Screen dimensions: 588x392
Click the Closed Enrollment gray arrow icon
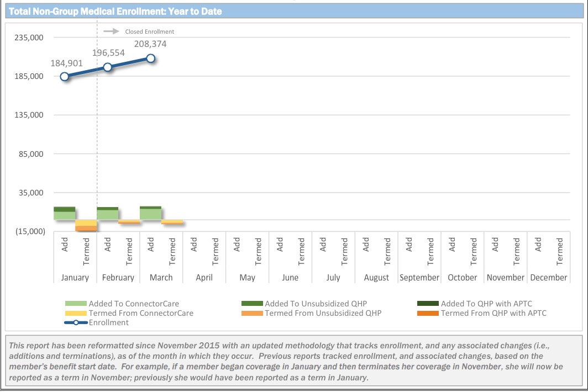tap(112, 31)
